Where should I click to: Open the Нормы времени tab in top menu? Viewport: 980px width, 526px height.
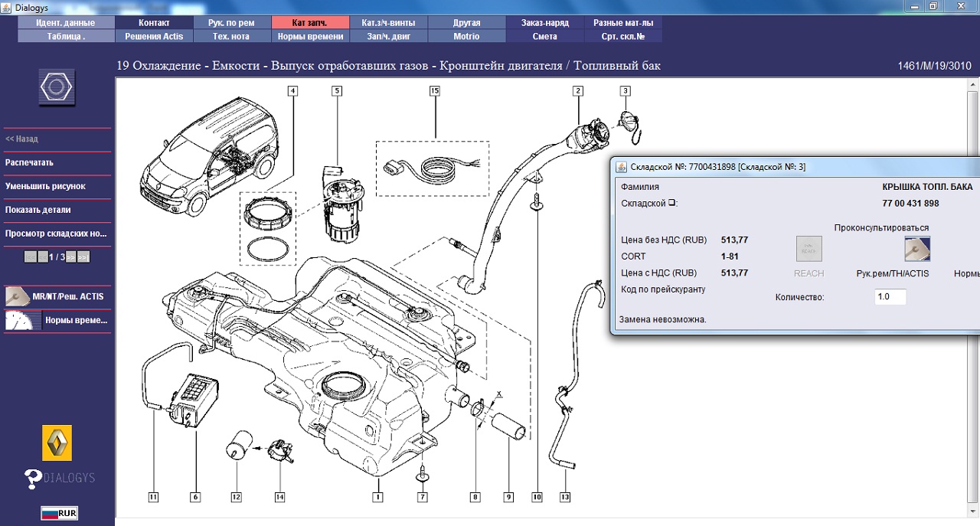pos(309,36)
